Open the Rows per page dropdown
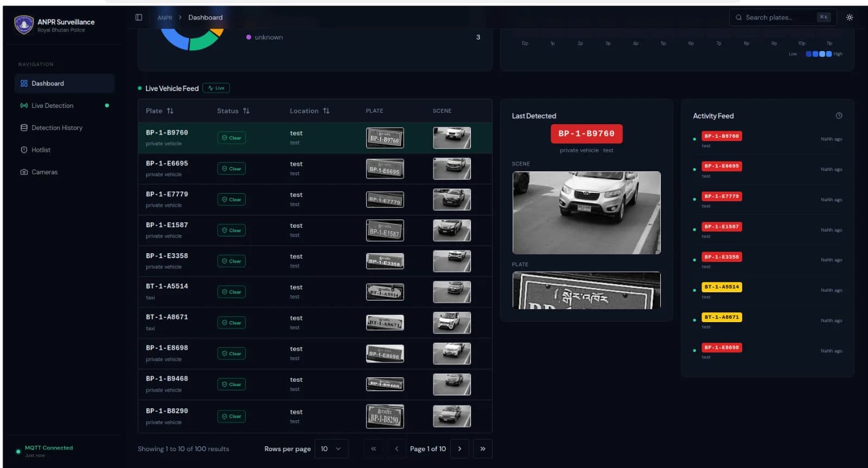 tap(331, 449)
